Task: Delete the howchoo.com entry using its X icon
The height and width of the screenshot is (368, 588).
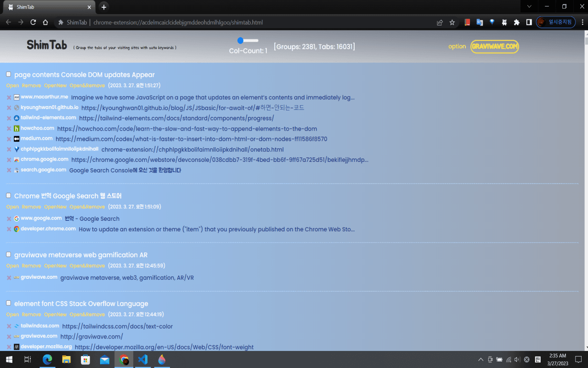Action: [9, 129]
